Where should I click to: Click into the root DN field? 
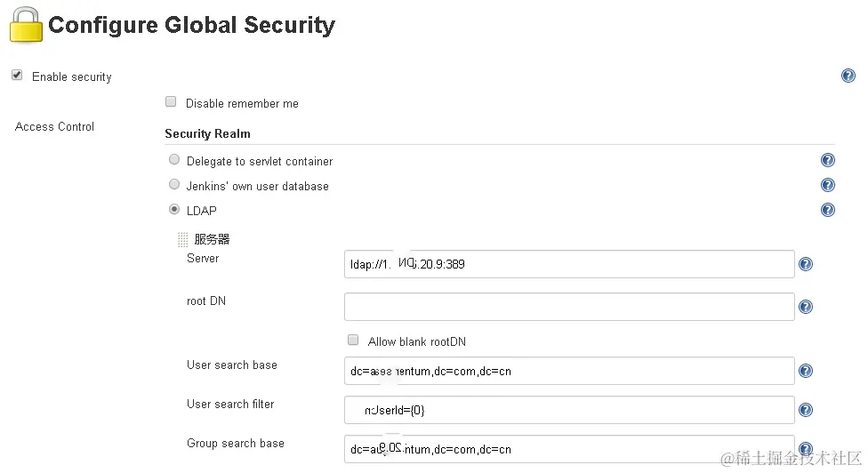[569, 307]
